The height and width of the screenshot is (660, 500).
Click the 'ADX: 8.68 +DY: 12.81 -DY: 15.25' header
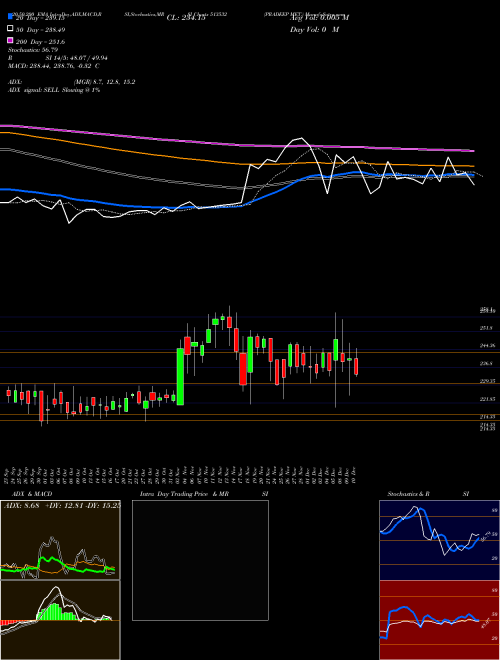pos(61,506)
